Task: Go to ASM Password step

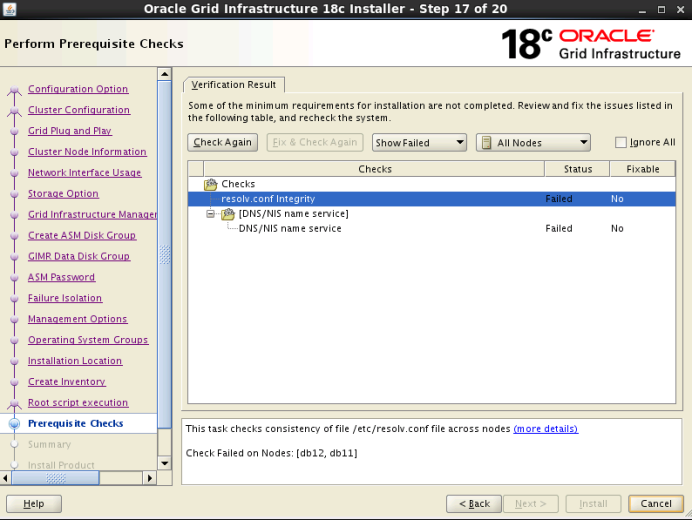Action: coord(61,277)
